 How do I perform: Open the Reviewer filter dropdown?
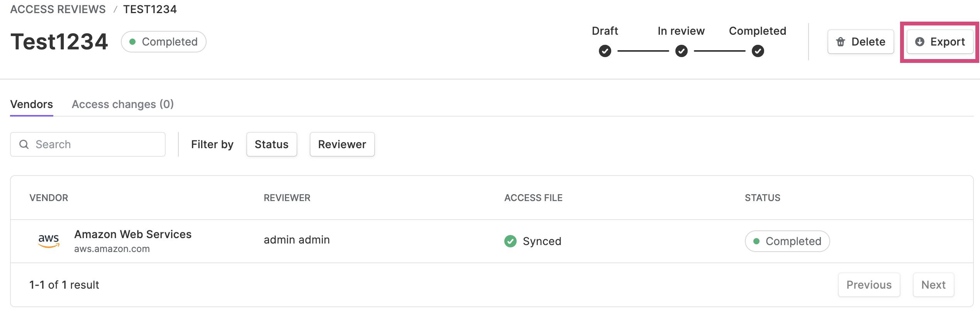[342, 144]
